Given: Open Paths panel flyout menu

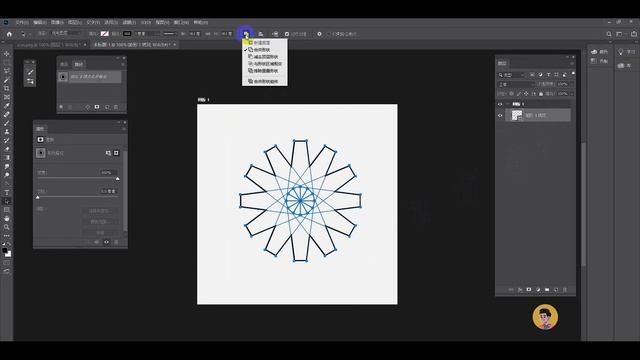Looking at the screenshot, I should tap(123, 64).
